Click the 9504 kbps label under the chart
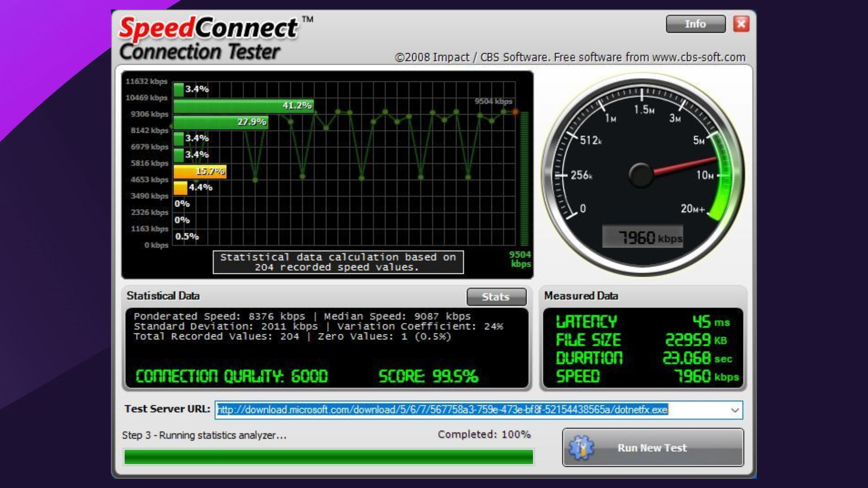The image size is (868, 488). pos(520,259)
